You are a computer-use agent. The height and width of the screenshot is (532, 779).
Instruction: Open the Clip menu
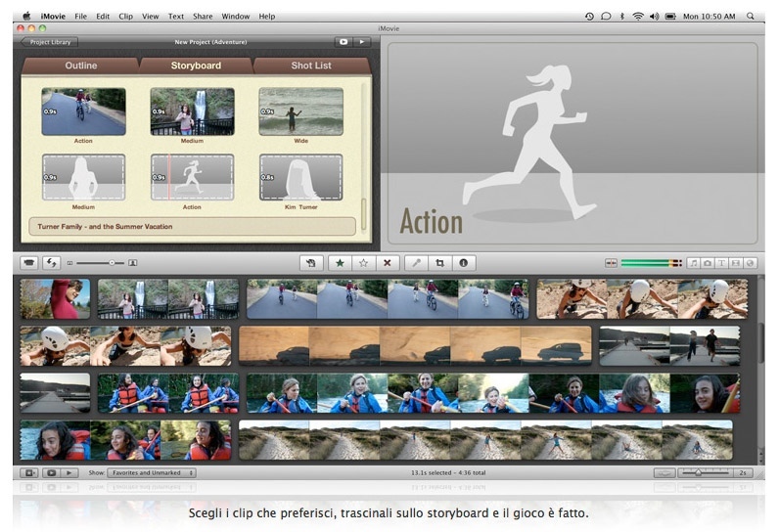pos(125,16)
